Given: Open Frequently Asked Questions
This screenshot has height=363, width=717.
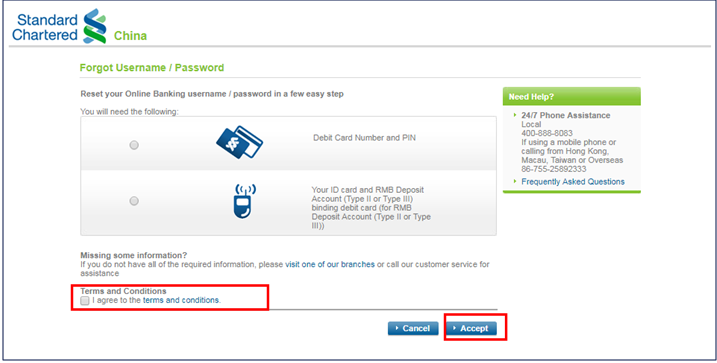Looking at the screenshot, I should 573,182.
